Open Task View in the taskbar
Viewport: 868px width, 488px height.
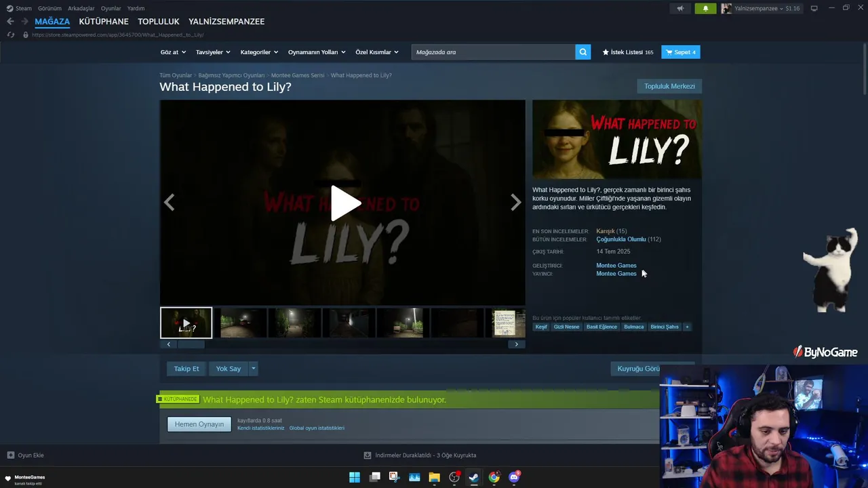[x=374, y=477]
